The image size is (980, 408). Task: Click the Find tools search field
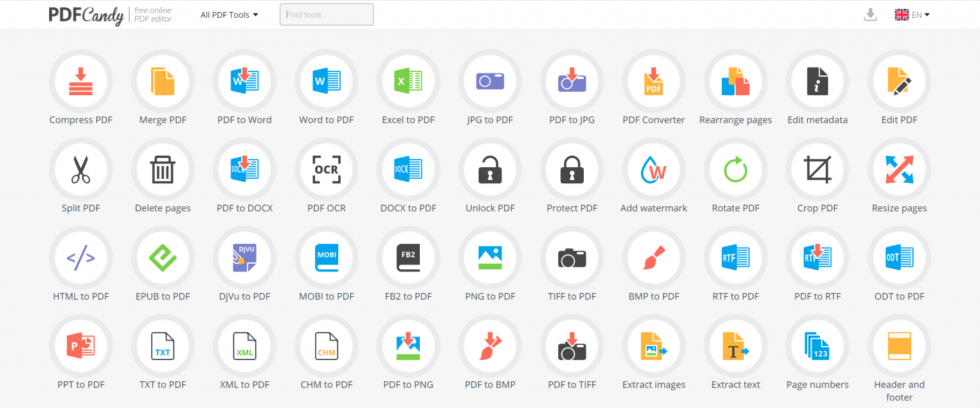327,15
